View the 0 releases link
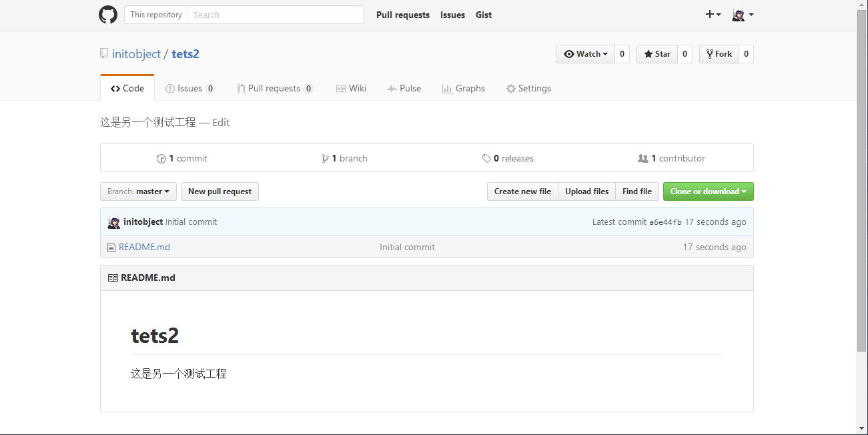 [x=508, y=158]
